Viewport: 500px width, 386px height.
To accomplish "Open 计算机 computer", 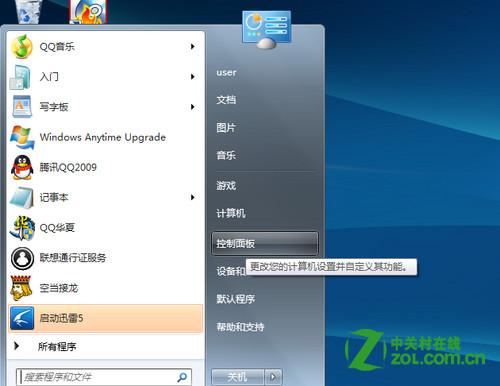I will click(231, 213).
